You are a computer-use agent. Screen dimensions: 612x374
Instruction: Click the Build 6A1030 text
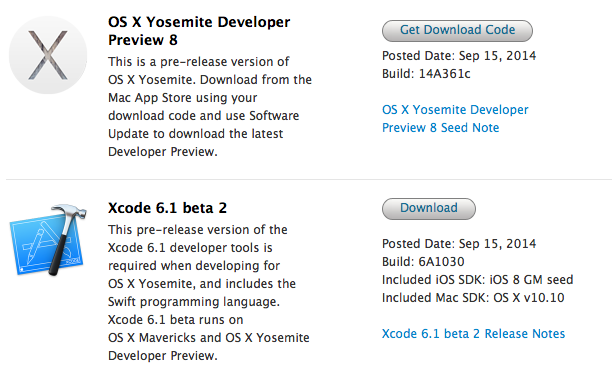423,262
